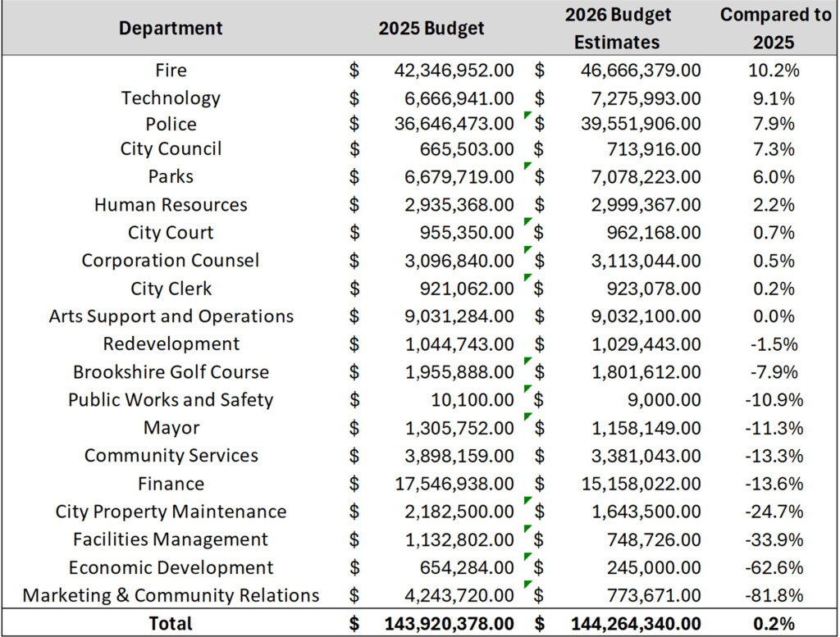Select the Total row label

click(170, 623)
